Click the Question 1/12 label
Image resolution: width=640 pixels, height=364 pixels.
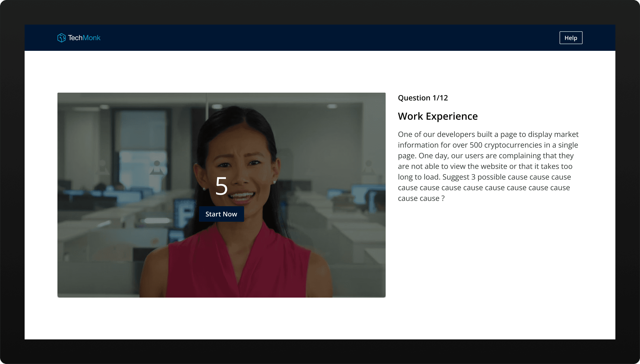(x=423, y=98)
